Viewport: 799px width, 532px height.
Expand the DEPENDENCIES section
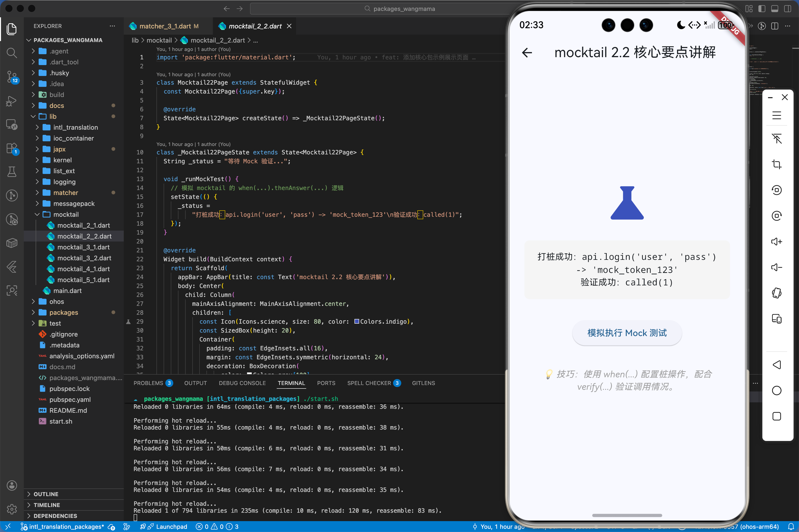[x=74, y=516]
